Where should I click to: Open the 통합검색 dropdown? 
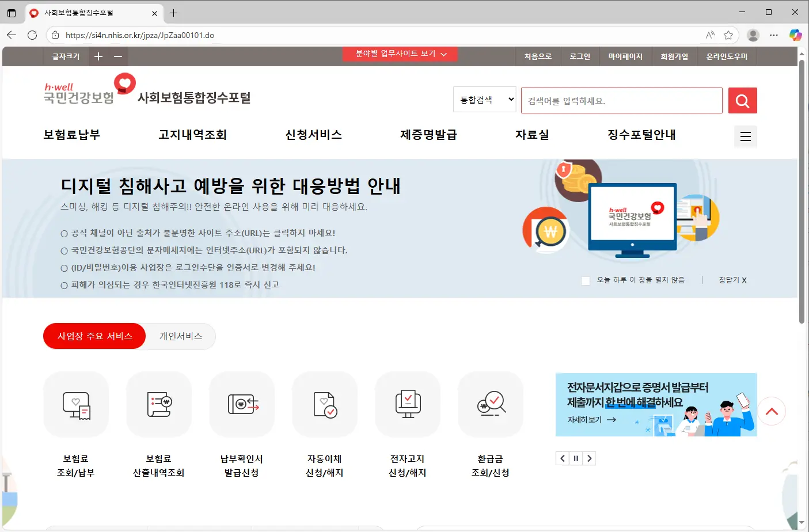(x=484, y=99)
